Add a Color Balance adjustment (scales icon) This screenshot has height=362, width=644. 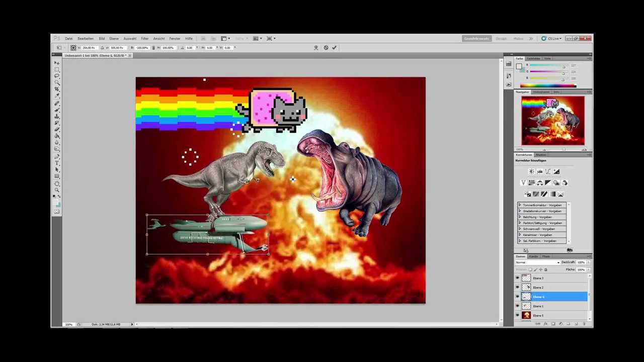click(x=540, y=183)
